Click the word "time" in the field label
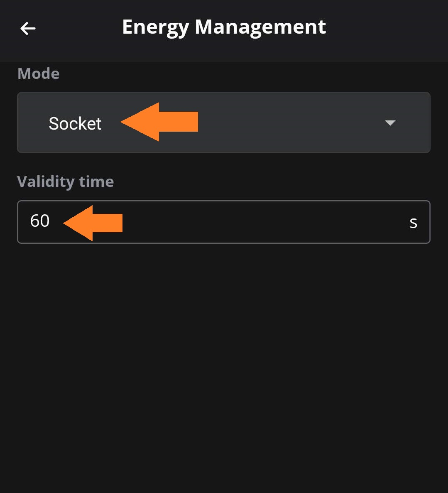The width and height of the screenshot is (448, 493). 96,182
